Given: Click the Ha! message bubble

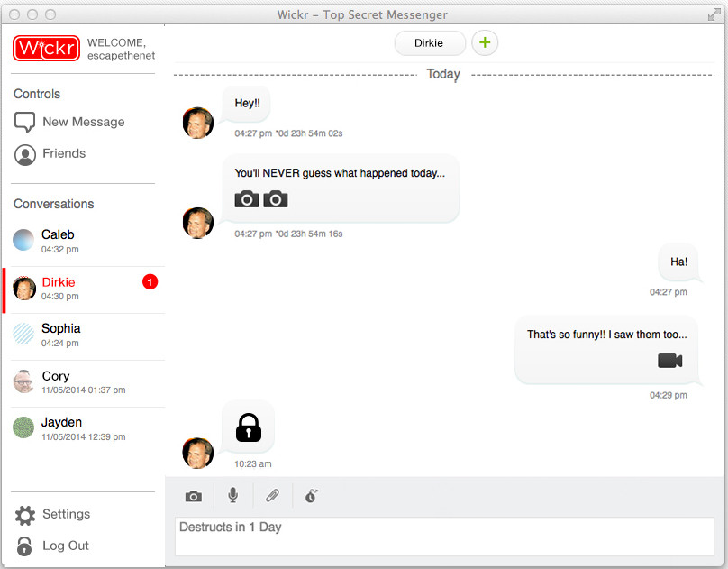Looking at the screenshot, I should (678, 262).
